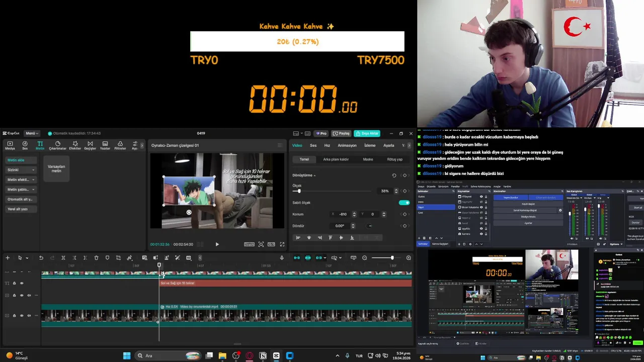
Task: Open the selection tool mode dropdown arrow
Action: (x=27, y=258)
